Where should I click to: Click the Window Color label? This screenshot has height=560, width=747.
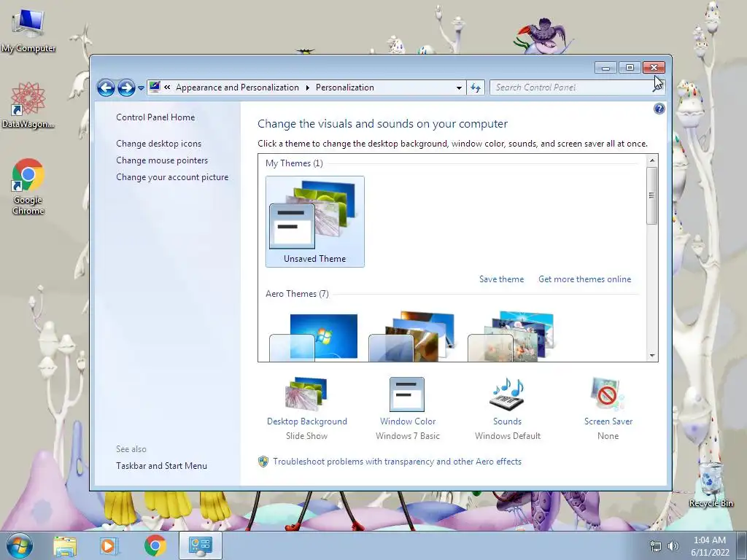pos(408,421)
